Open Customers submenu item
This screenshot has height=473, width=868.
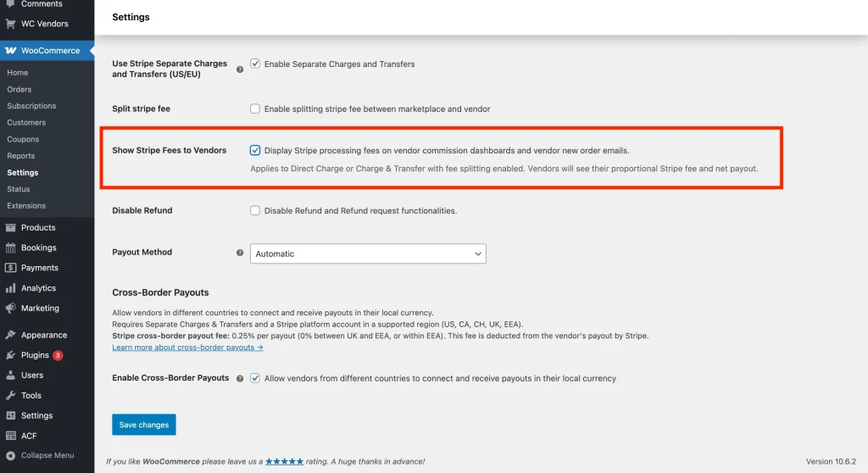pos(26,122)
